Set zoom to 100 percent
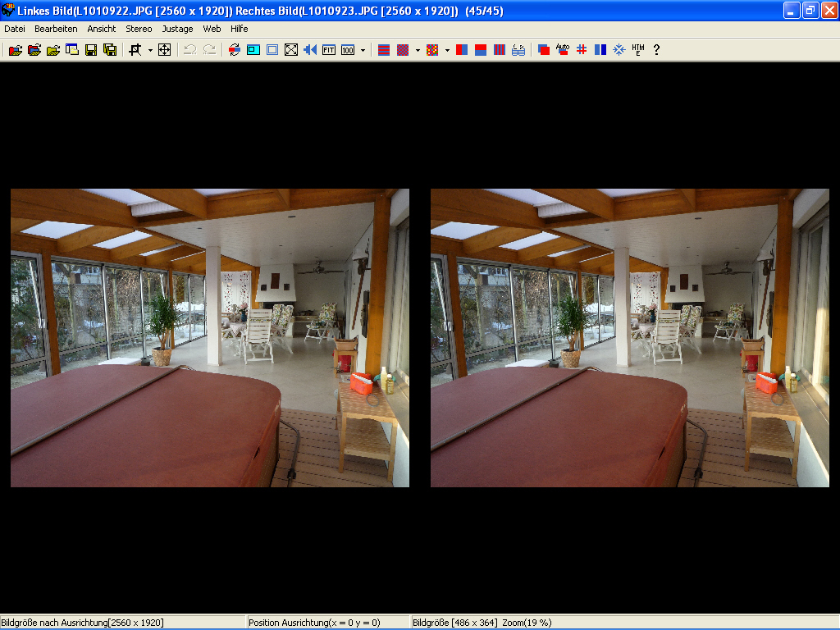The height and width of the screenshot is (630, 840). click(348, 50)
